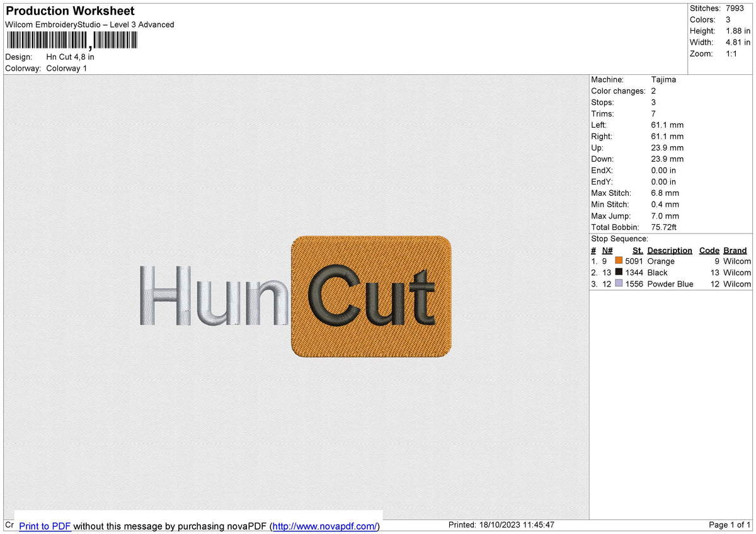Select design name 'Hn Cut 4,8 in'
Image resolution: width=756 pixels, height=534 pixels.
70,57
